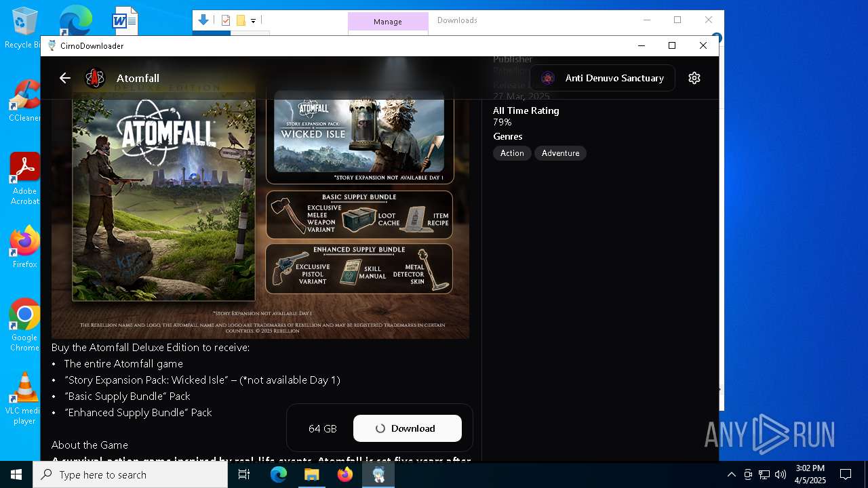868x488 pixels.
Task: Launch Adobe Acrobat from desktop
Action: tap(24, 179)
